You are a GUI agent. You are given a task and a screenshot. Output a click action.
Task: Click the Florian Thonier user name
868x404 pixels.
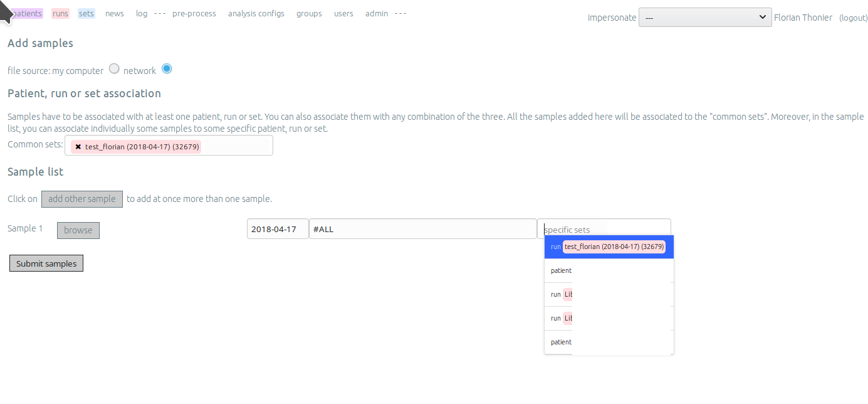[803, 18]
